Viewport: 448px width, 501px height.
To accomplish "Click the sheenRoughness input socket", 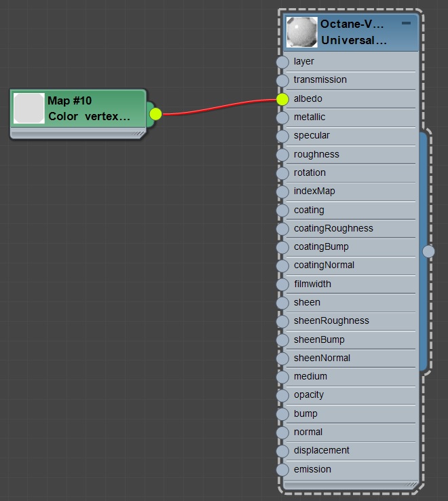I will [282, 321].
